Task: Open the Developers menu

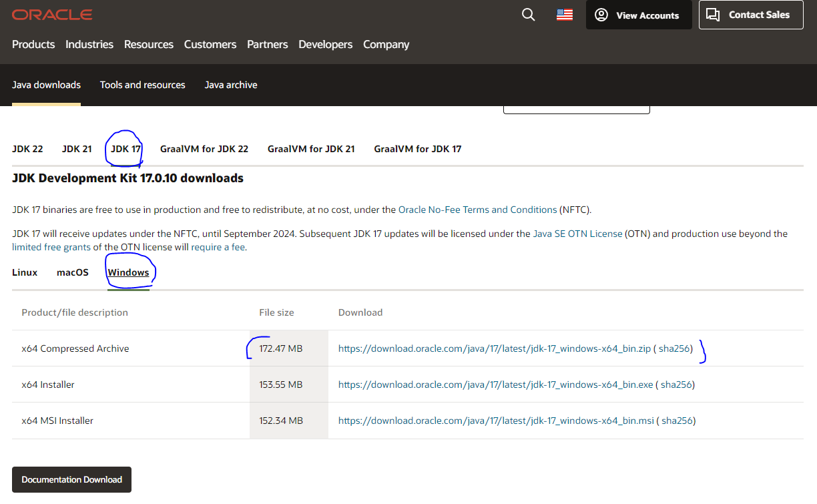Action: [326, 44]
